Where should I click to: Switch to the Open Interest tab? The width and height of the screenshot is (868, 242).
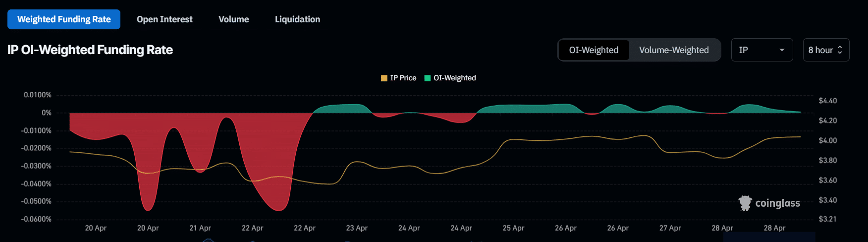tap(164, 19)
